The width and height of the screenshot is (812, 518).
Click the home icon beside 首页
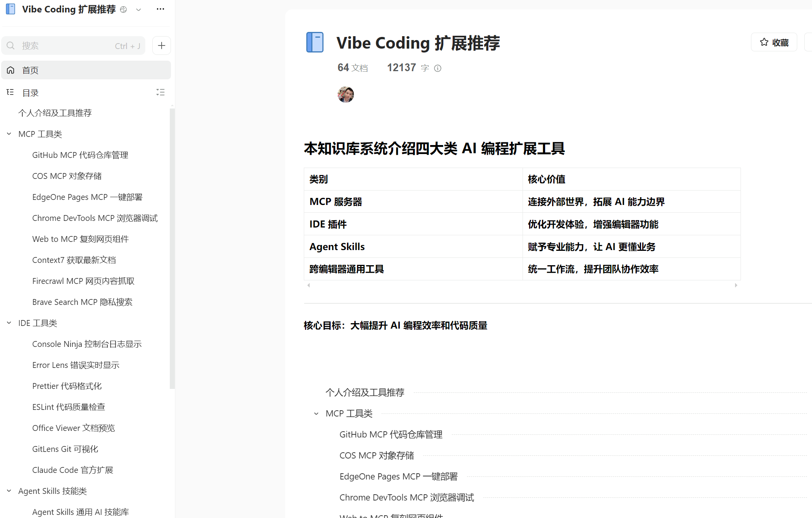(10, 70)
